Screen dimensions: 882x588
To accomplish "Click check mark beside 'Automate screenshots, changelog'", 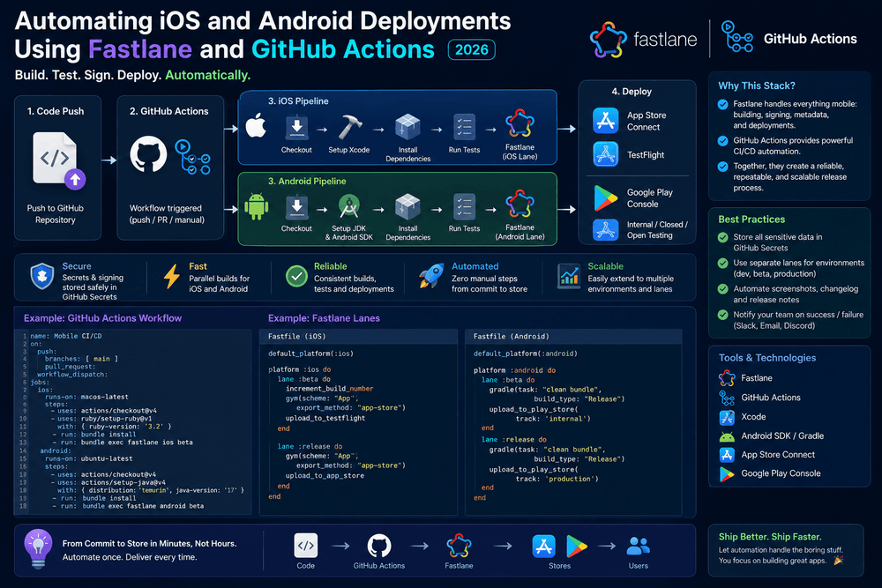I will (723, 289).
